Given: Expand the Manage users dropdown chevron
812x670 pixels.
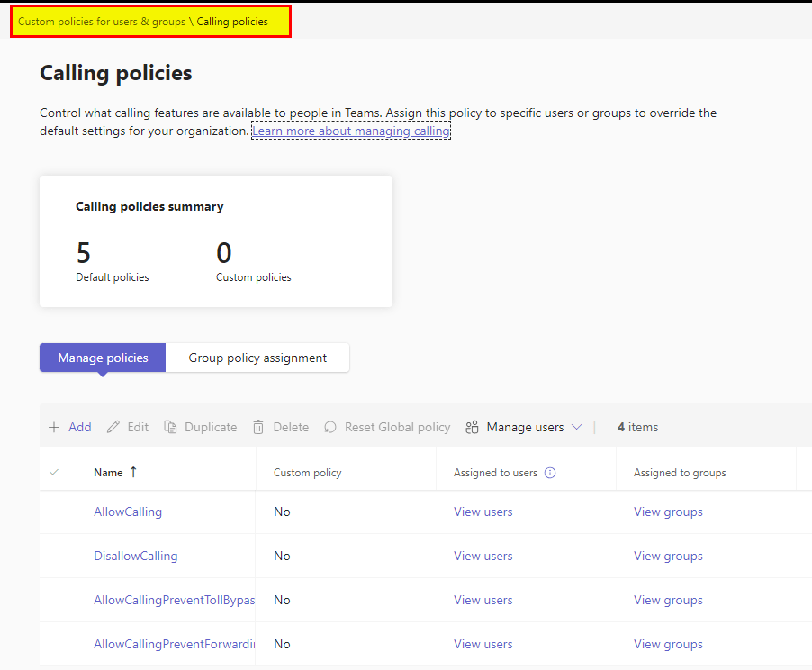Looking at the screenshot, I should (x=577, y=428).
